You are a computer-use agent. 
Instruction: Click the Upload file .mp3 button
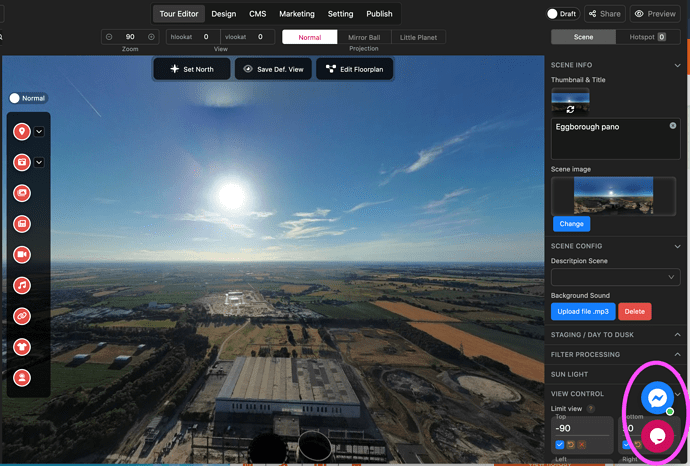click(x=581, y=311)
